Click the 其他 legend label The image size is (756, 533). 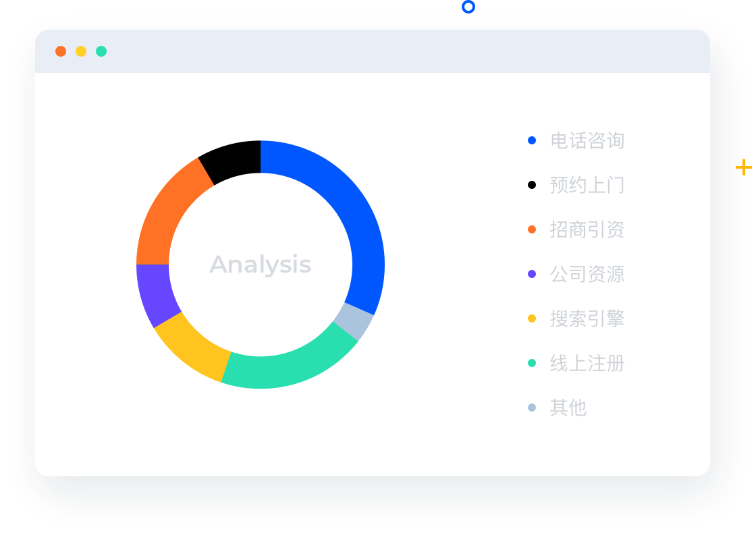point(568,408)
